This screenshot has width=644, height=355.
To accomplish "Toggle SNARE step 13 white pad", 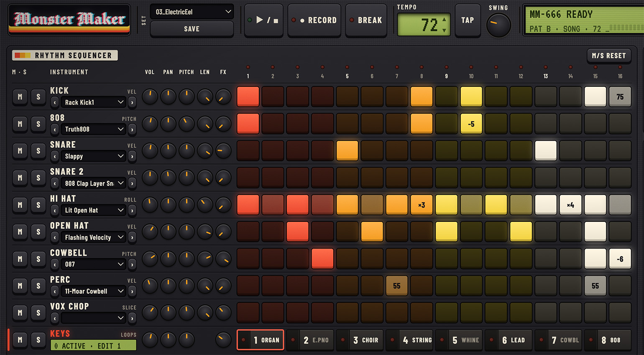I will 546,151.
